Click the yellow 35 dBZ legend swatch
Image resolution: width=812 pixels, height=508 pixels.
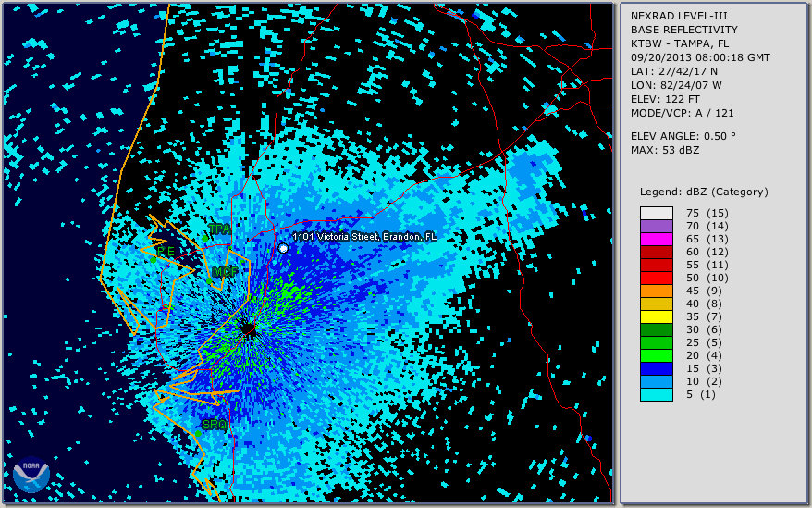coord(656,316)
